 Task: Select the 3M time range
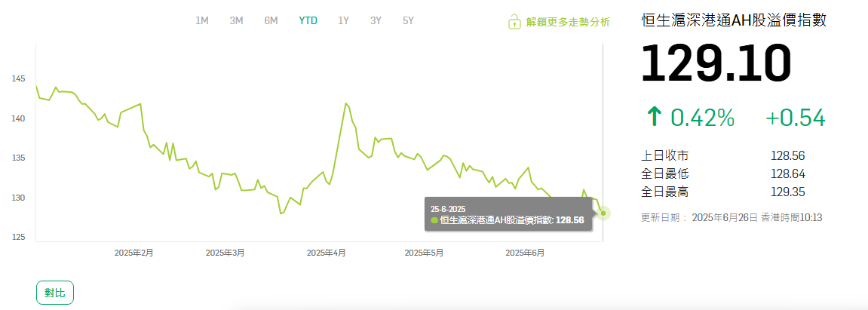236,20
